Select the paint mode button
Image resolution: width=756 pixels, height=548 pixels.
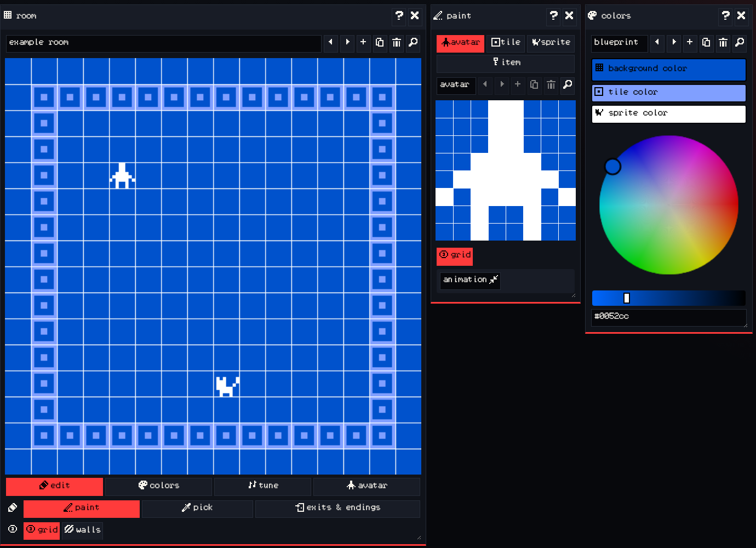[82, 509]
